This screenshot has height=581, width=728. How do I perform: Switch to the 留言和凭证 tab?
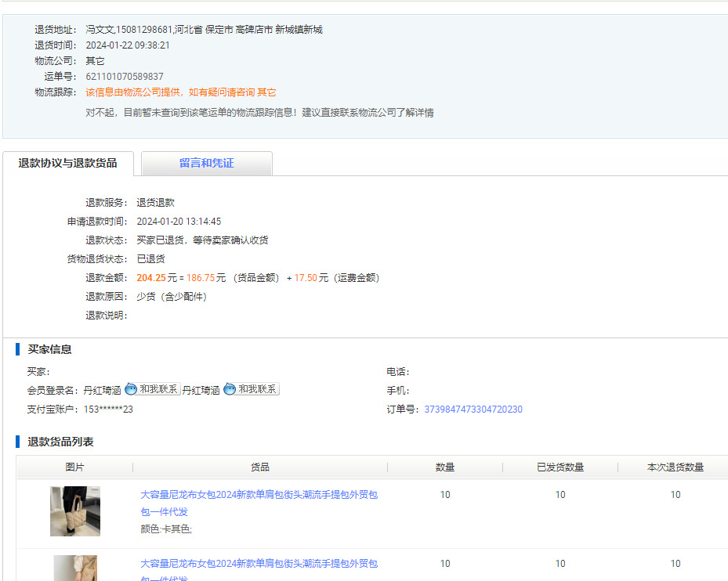click(206, 164)
